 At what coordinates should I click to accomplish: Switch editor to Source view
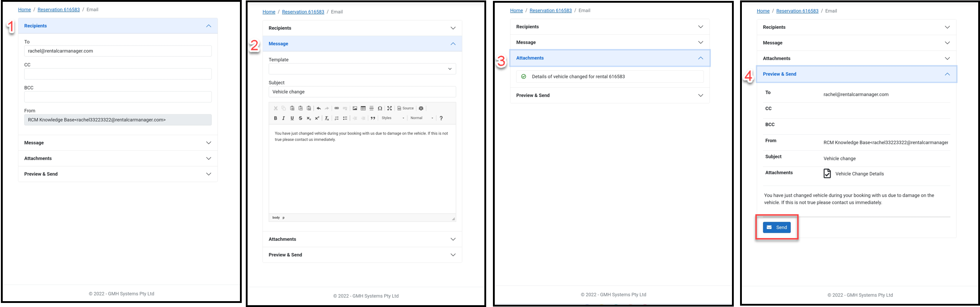click(x=406, y=108)
